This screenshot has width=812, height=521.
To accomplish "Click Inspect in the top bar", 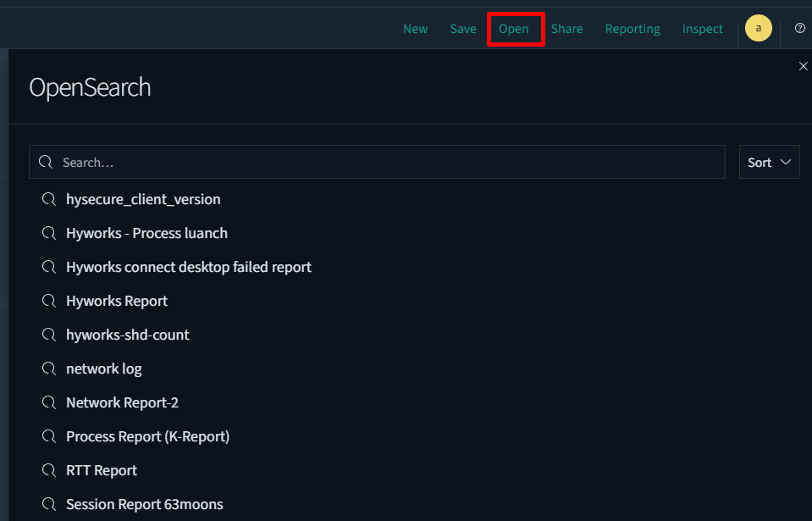I will coord(703,29).
